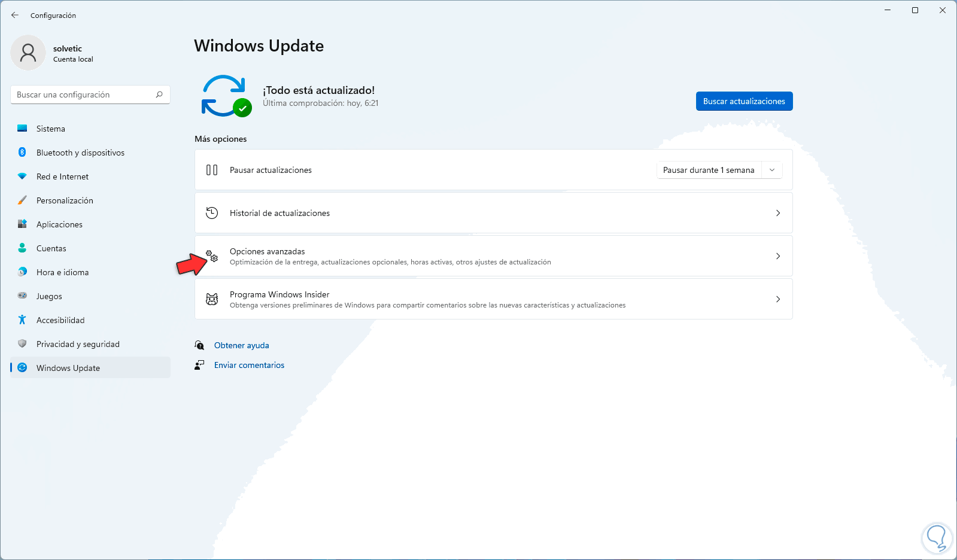Click the Sistema monitor icon
The width and height of the screenshot is (957, 560).
coord(22,129)
